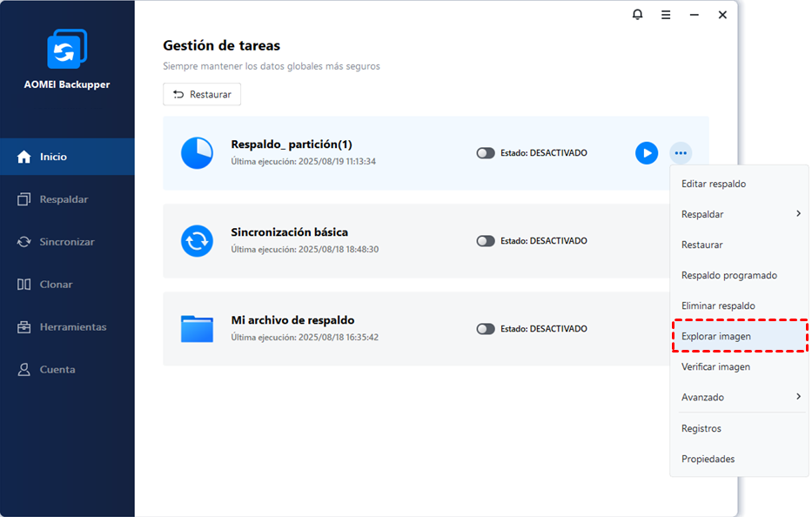This screenshot has width=812, height=517.
Task: Click the Cuenta user icon
Action: [x=23, y=369]
